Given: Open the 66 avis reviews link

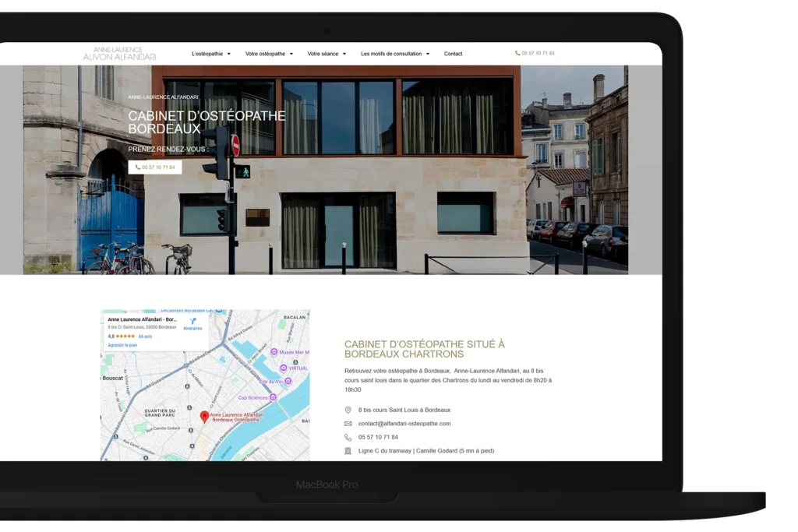Looking at the screenshot, I should (145, 336).
